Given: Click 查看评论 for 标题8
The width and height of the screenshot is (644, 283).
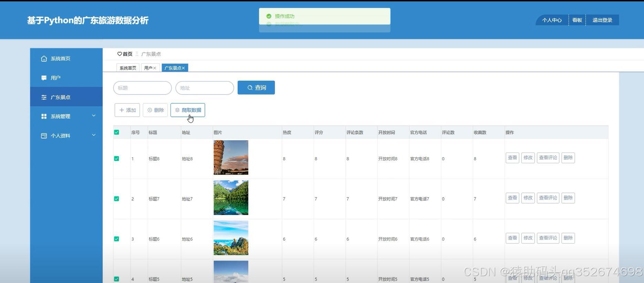Looking at the screenshot, I should click(x=548, y=158).
